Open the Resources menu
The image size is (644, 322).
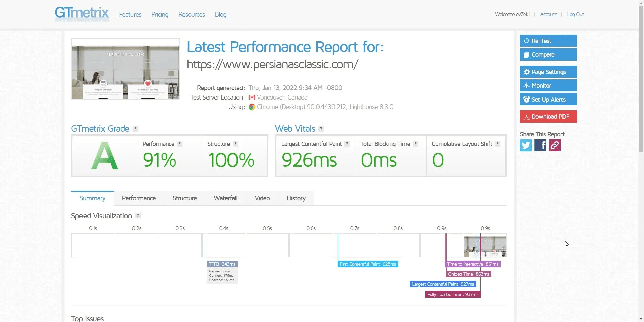[x=192, y=14]
